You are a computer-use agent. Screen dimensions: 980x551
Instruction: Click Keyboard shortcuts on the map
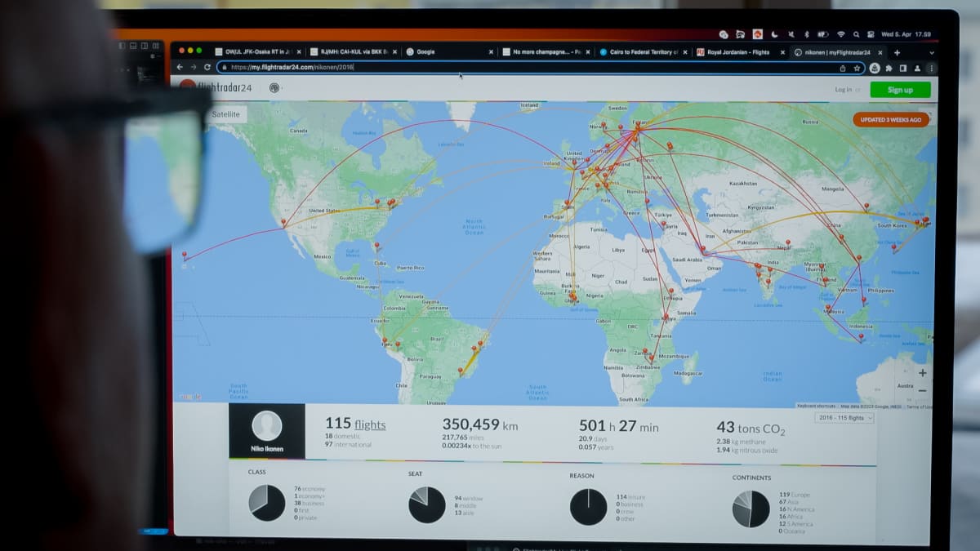coord(816,406)
